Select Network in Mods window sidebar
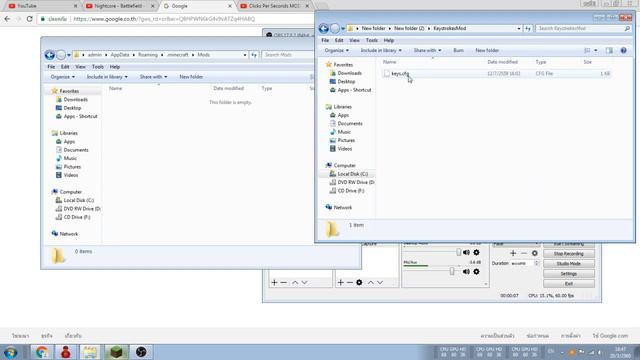640x360 pixels. (69, 234)
